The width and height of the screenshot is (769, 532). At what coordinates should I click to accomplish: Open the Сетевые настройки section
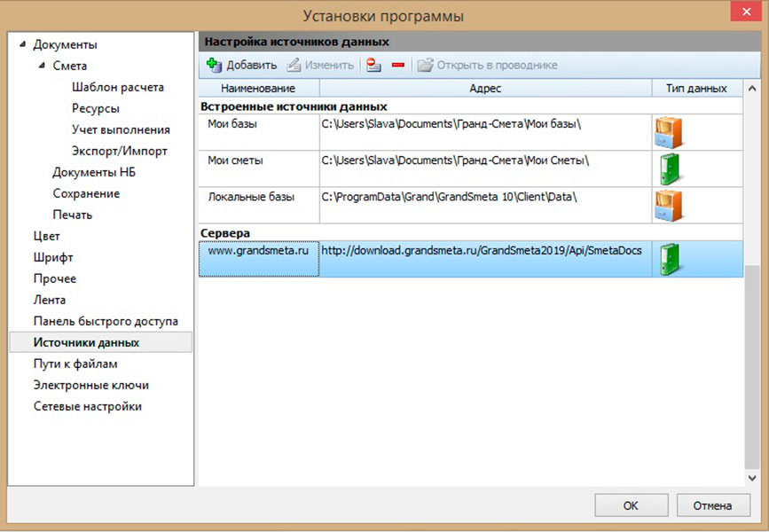click(x=87, y=406)
